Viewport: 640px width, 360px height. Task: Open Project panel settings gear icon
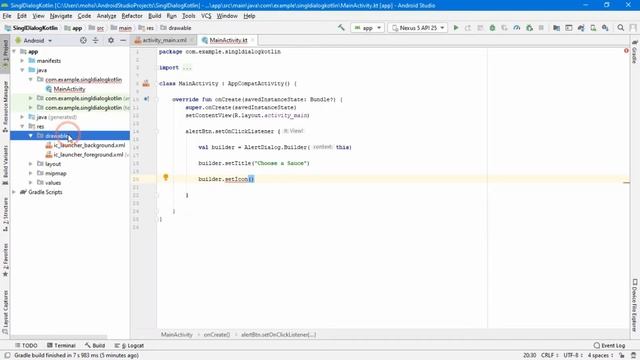[111, 40]
